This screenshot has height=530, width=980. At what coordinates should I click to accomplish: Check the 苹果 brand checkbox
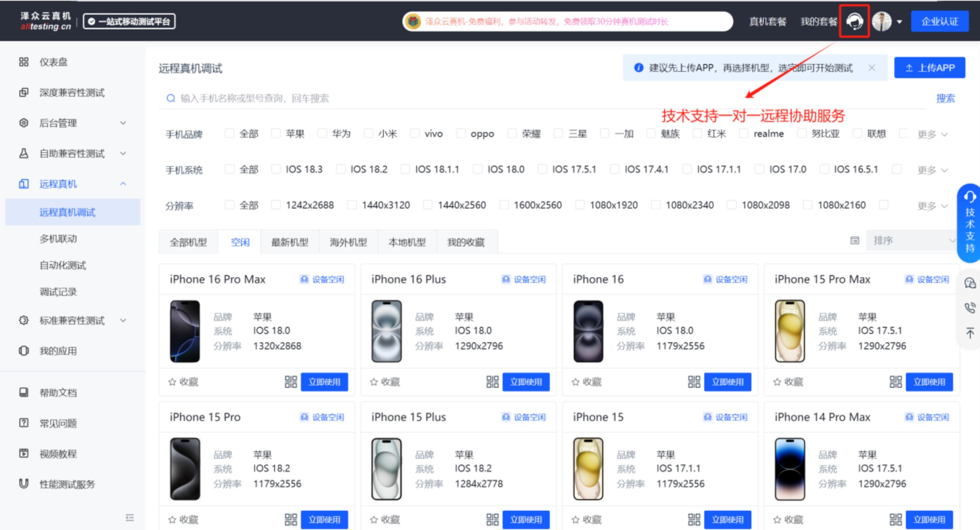click(276, 134)
